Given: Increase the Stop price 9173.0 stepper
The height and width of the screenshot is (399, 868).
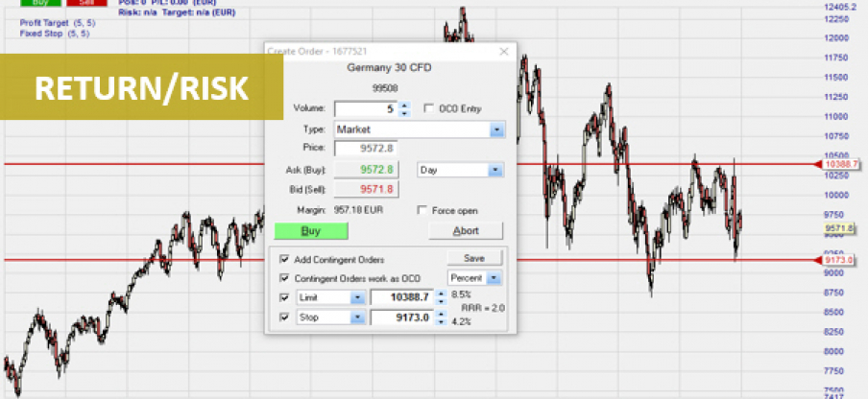Looking at the screenshot, I should coord(441,314).
